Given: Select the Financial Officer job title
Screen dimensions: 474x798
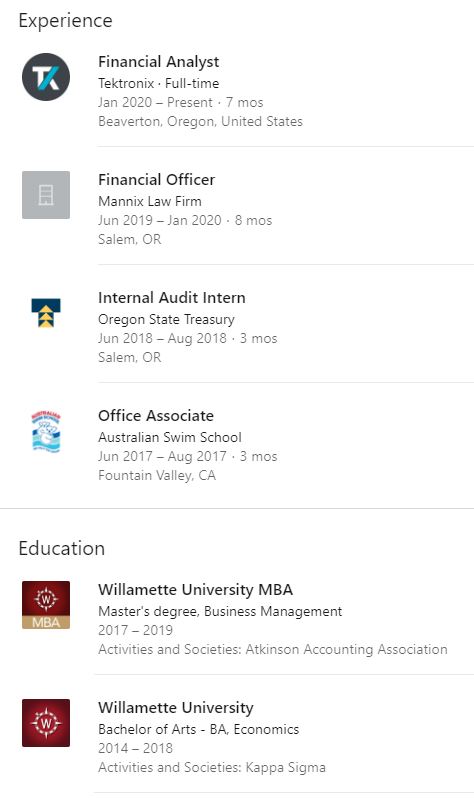Looking at the screenshot, I should point(156,180).
